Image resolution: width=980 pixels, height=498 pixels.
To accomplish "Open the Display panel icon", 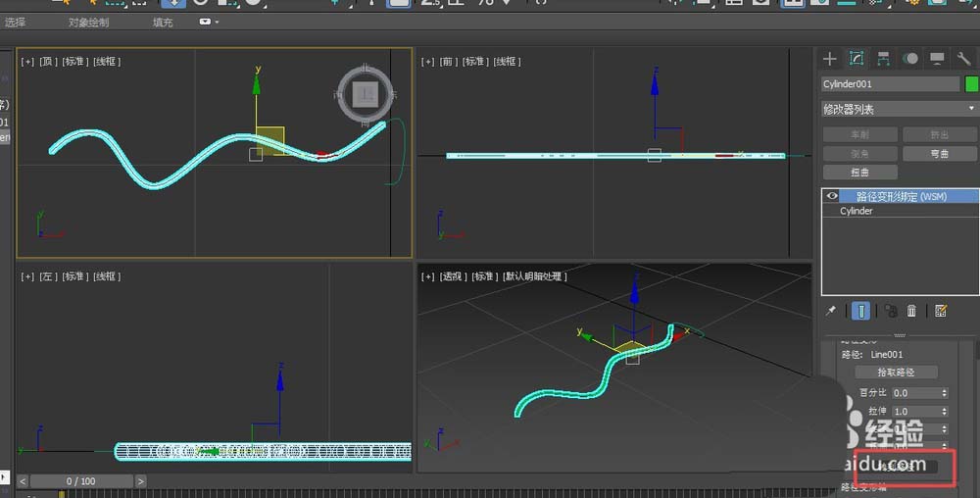I will point(937,59).
